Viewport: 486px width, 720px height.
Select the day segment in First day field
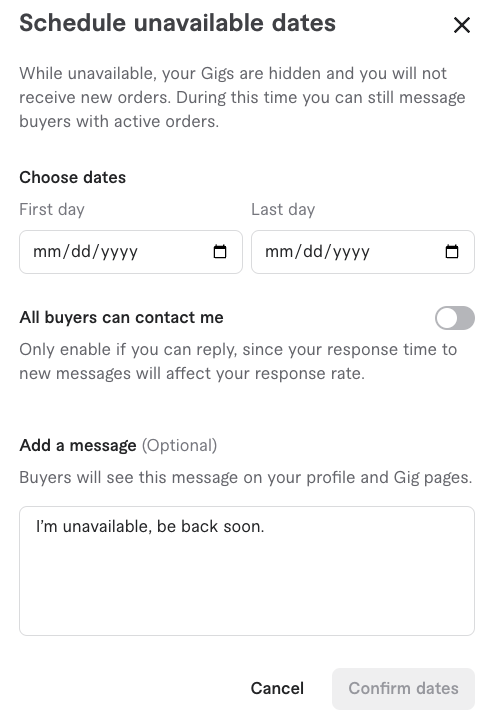81,252
